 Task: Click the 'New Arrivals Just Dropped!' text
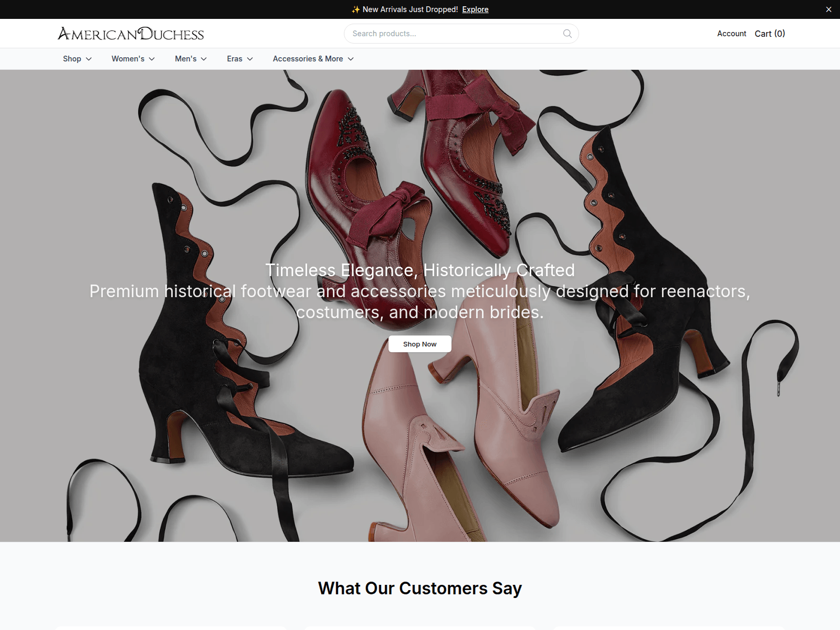tap(410, 9)
